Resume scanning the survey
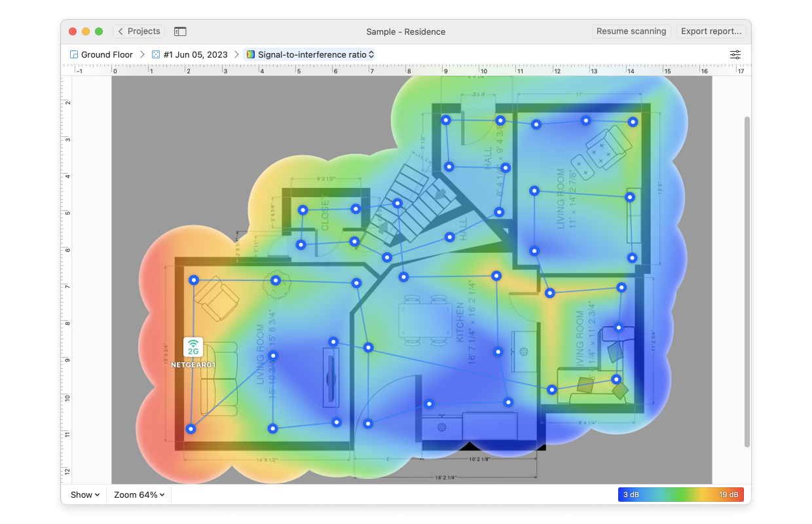Viewport: 812px width, 524px height. coord(631,31)
